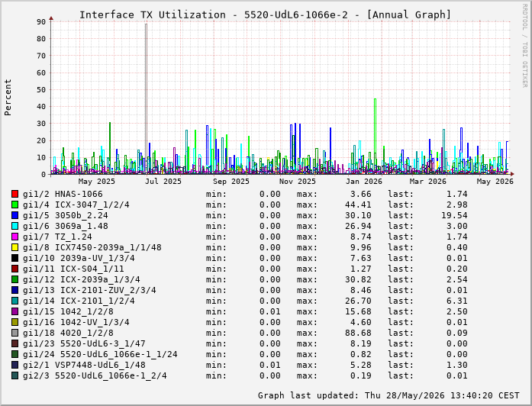Click legend label gi2/1 VSP7448-UdL6_1/48
532x406 pixels.
coord(84,365)
